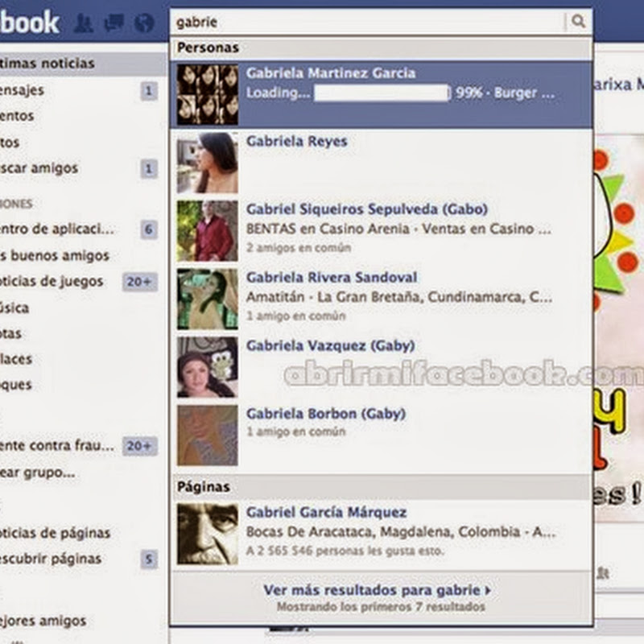
Task: Select Gabriela Rivera Sandoval result
Action: (381, 299)
